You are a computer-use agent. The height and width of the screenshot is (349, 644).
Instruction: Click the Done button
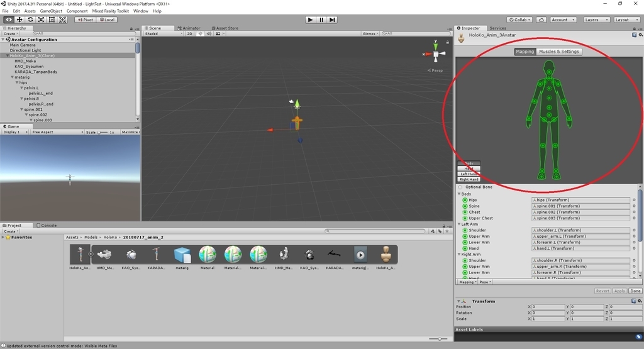635,291
